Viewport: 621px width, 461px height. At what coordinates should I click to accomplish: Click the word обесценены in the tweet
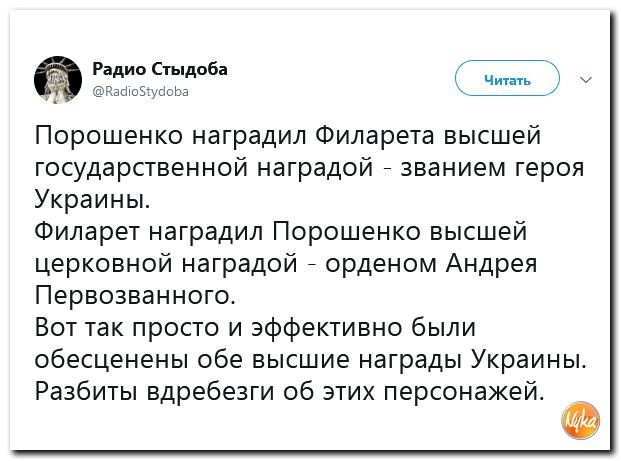tap(111, 360)
